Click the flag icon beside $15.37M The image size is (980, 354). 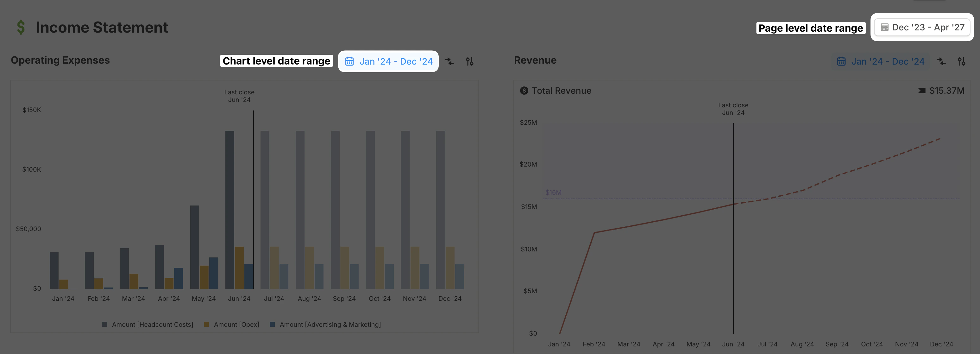[x=922, y=91]
